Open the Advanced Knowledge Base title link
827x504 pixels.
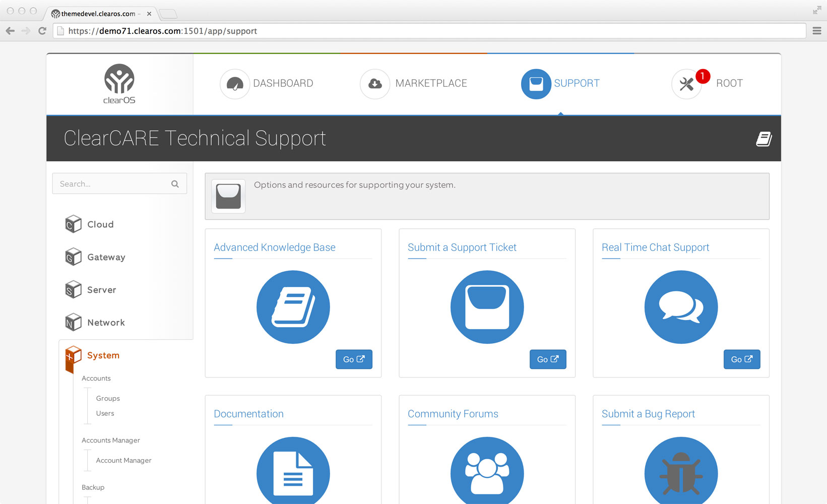tap(275, 247)
